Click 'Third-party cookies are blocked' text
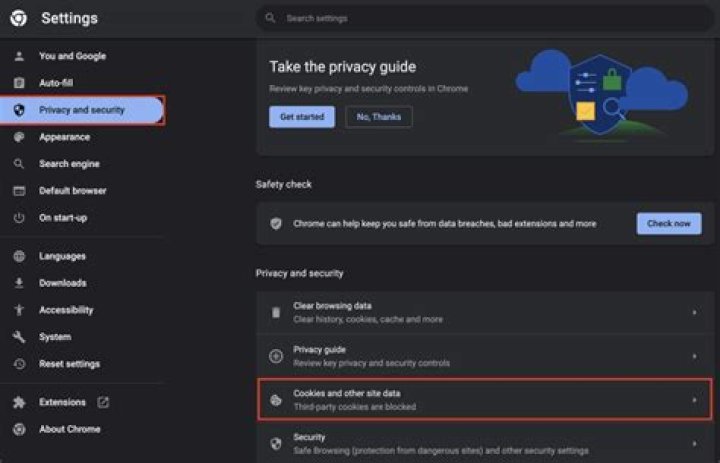The width and height of the screenshot is (720, 463). [354, 407]
